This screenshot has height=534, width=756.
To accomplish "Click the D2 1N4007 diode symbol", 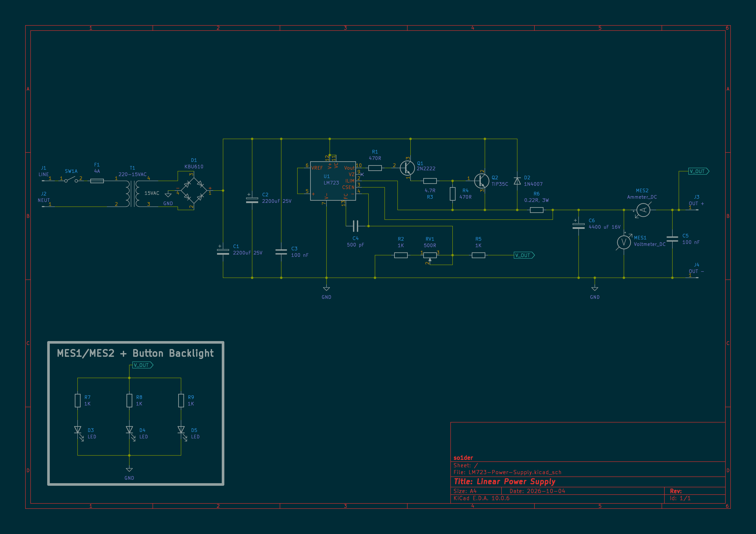I will (517, 181).
